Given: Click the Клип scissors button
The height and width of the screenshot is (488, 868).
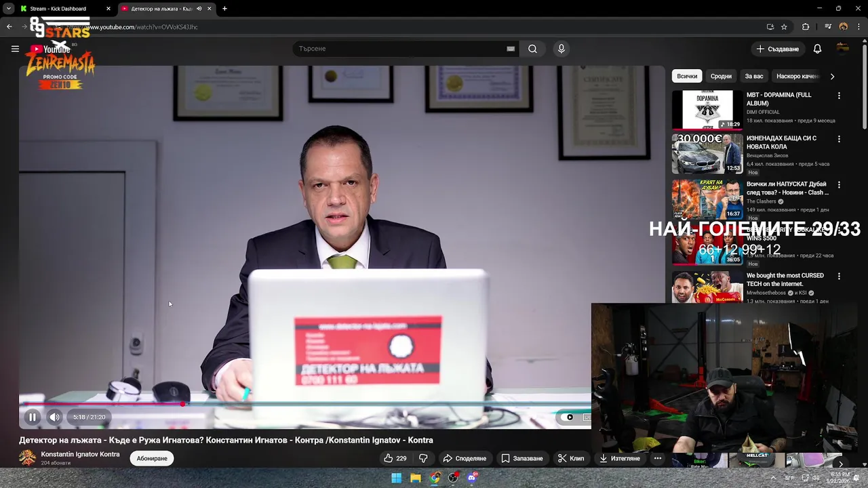Looking at the screenshot, I should click(x=571, y=458).
